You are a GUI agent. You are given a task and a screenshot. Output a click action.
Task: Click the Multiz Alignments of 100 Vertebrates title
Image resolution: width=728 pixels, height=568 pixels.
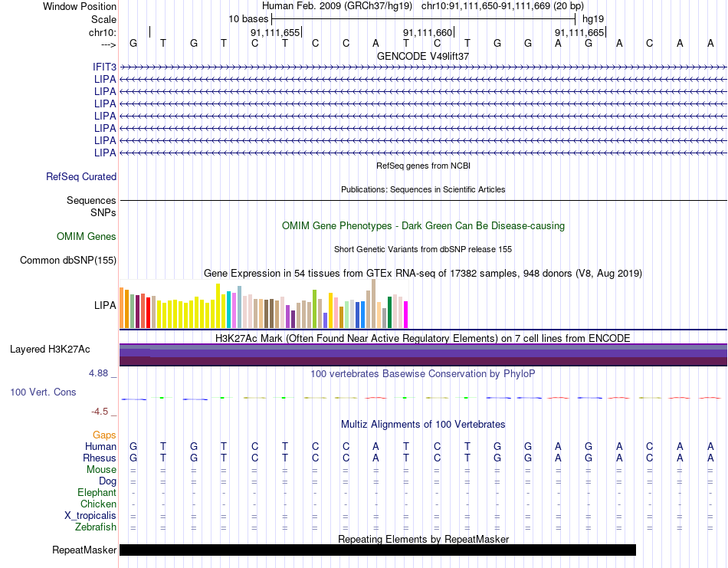(423, 424)
